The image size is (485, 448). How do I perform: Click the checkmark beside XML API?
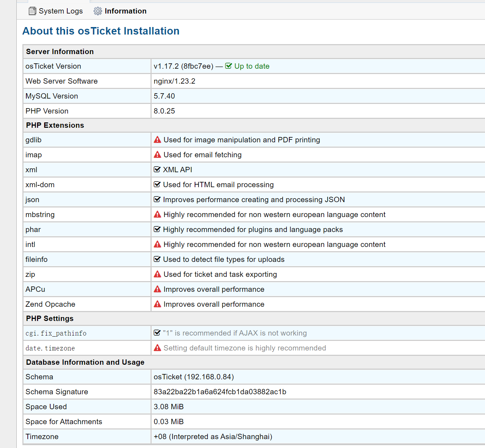(x=157, y=170)
